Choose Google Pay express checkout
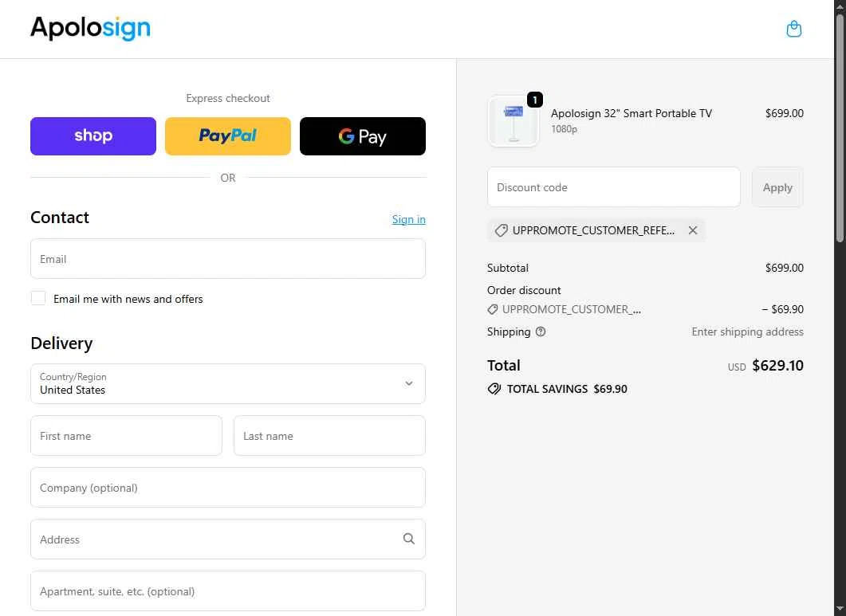 click(x=363, y=136)
